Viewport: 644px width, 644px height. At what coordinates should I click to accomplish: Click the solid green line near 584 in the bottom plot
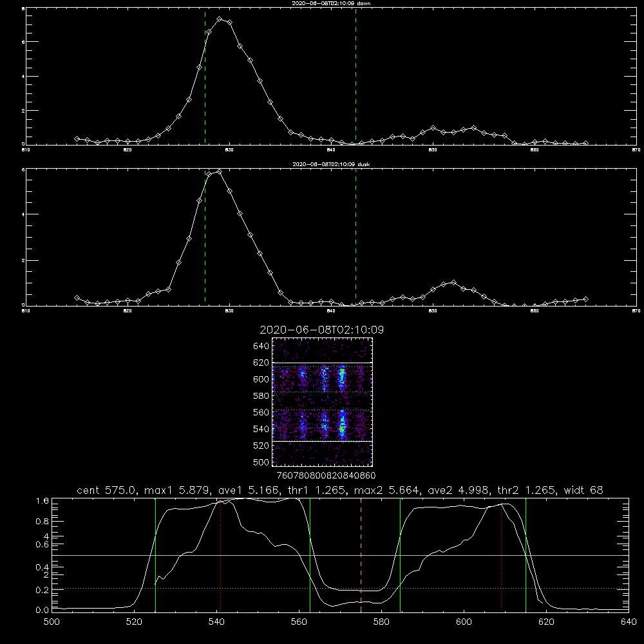coord(400,555)
